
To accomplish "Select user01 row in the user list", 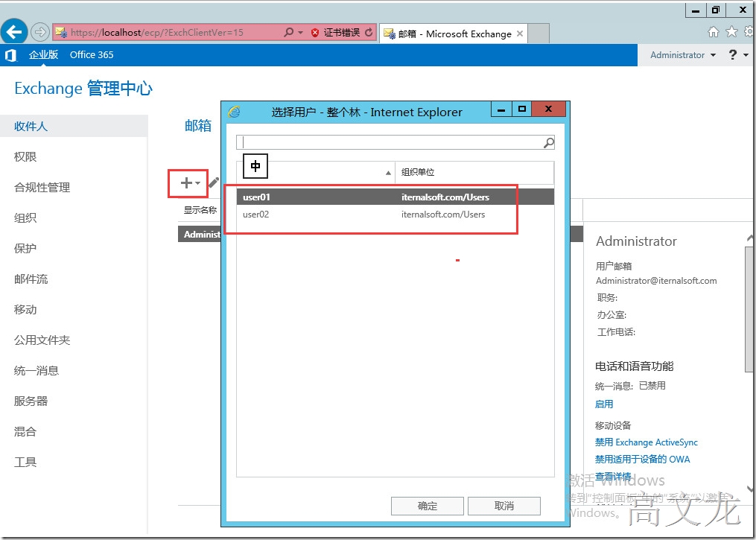I will (x=395, y=197).
